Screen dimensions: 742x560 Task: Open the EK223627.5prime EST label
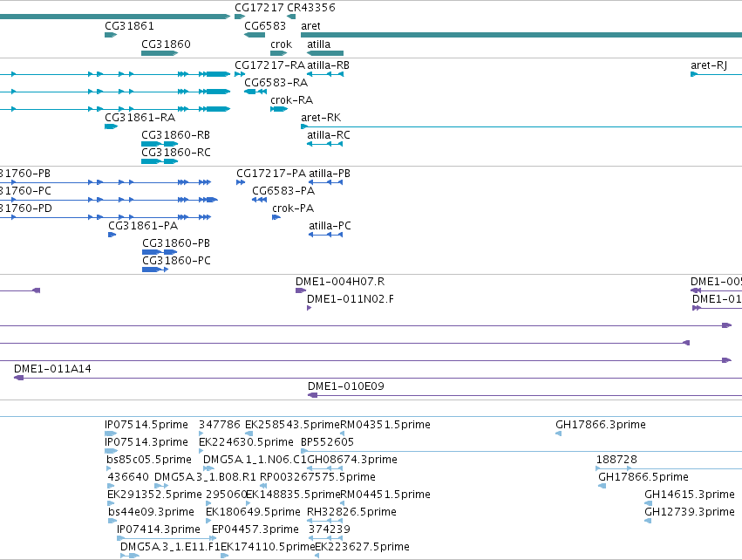[362, 547]
